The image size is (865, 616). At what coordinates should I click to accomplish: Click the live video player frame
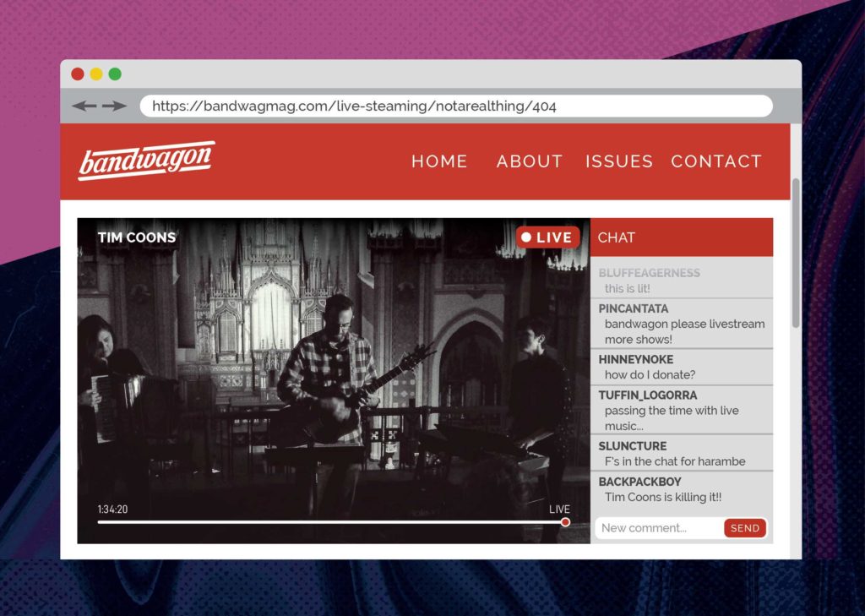[334, 381]
